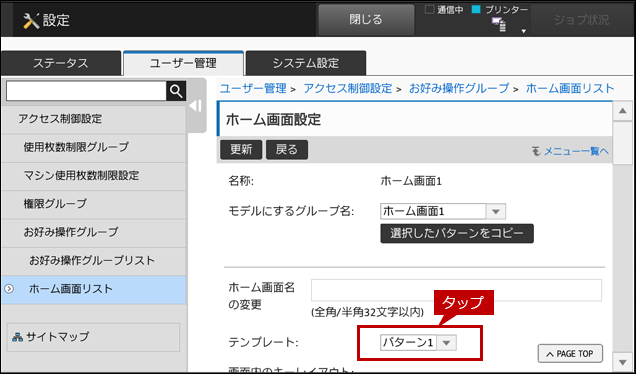Select マシン使用枚数制限設定 in the sidebar
Screen dimensions: 636x374
click(94, 176)
